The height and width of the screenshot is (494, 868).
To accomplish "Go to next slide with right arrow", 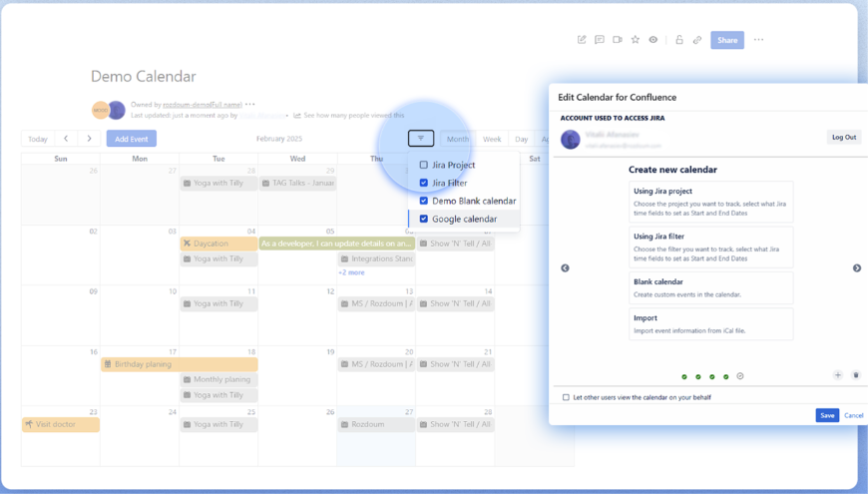I will (x=856, y=268).
